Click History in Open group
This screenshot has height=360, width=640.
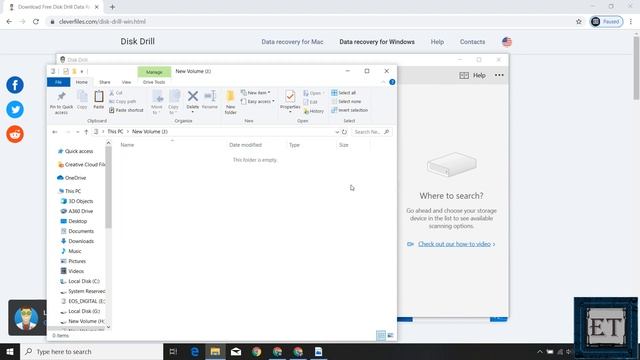[x=314, y=111]
